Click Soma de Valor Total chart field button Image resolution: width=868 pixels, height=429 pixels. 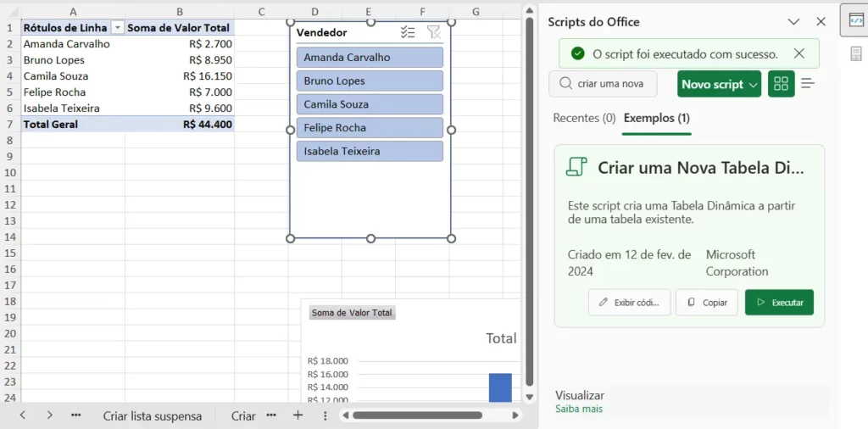[352, 313]
